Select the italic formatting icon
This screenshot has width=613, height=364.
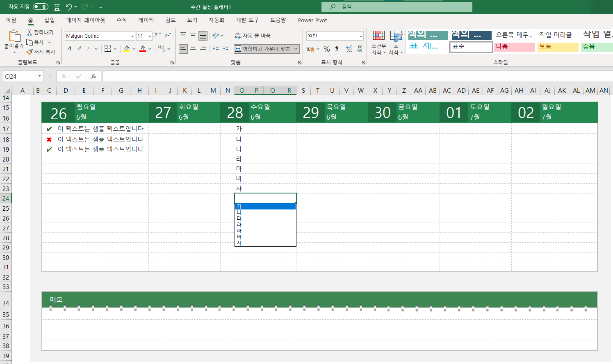79,48
